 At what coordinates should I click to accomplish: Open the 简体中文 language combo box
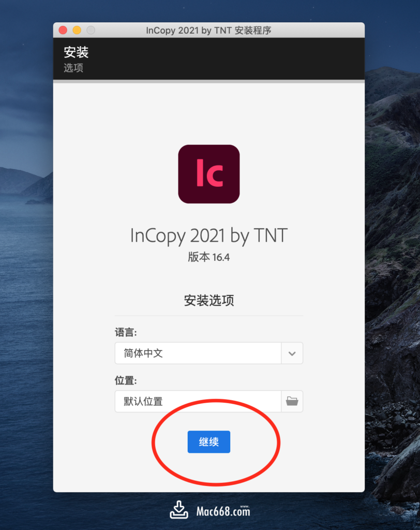[209, 353]
